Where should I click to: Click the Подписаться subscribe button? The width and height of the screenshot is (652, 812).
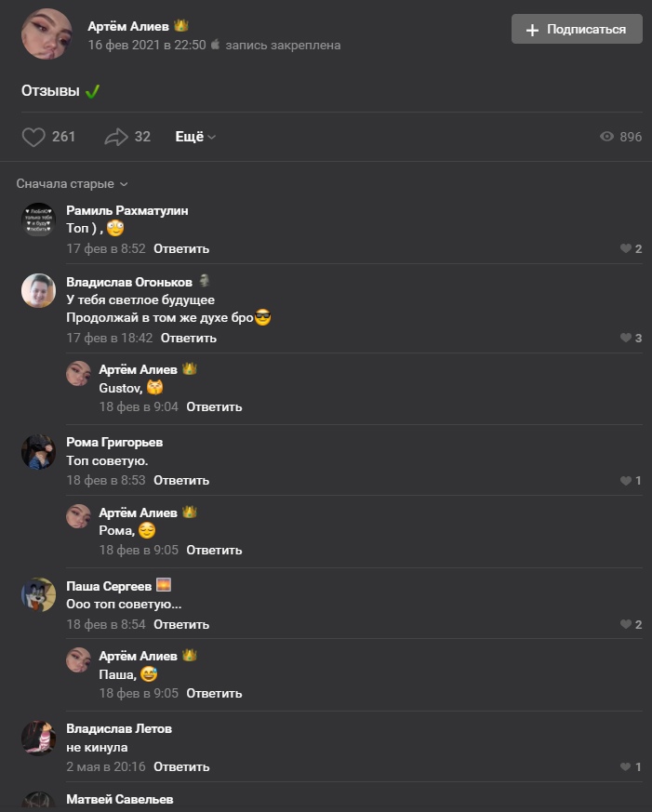pyautogui.click(x=577, y=30)
